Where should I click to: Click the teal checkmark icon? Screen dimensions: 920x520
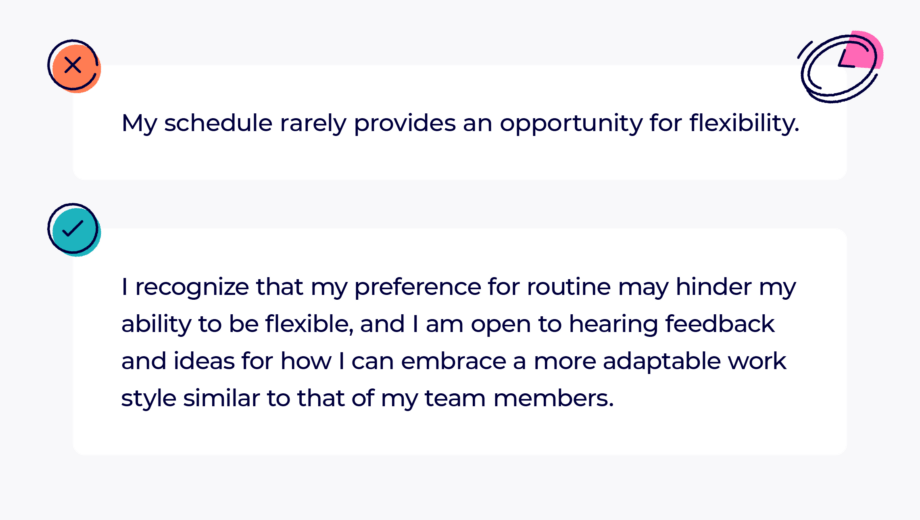click(x=73, y=229)
